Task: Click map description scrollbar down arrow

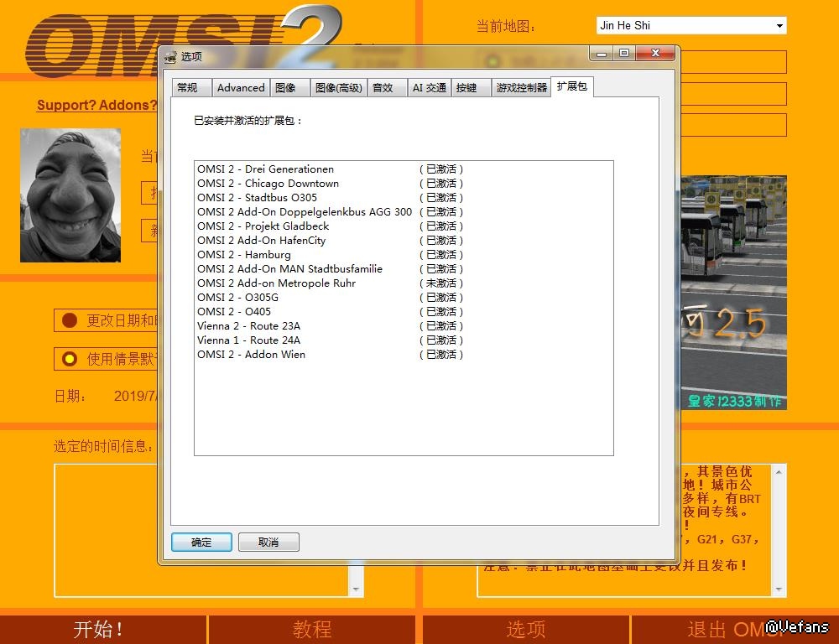Action: point(779,589)
